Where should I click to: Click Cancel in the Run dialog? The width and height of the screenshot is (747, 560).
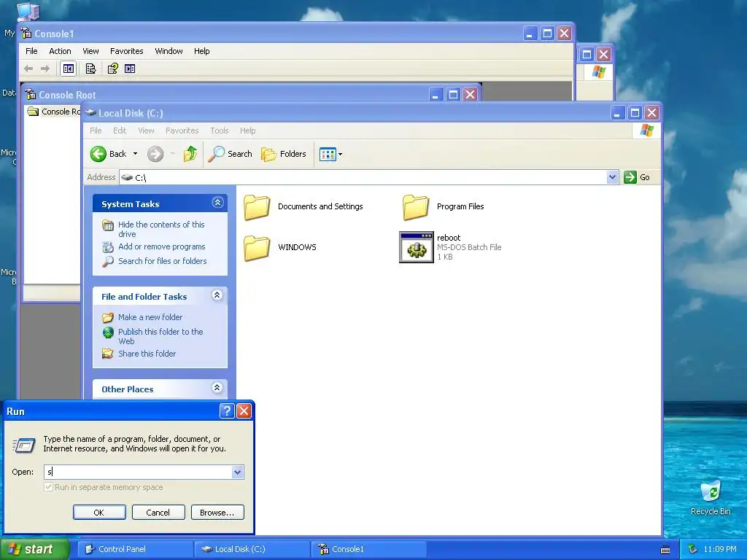point(158,513)
